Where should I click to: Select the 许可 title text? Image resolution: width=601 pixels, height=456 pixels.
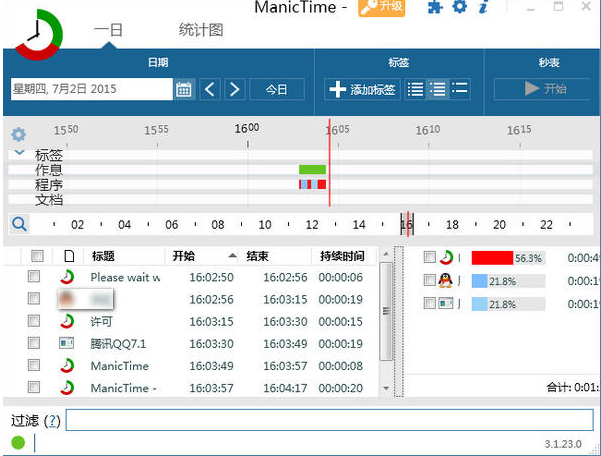point(102,321)
